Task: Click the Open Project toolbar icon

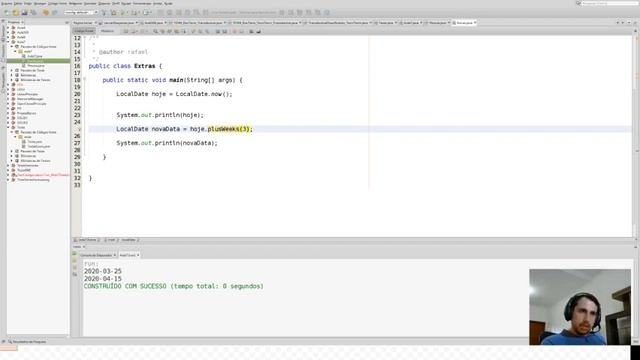Action: [x=24, y=13]
